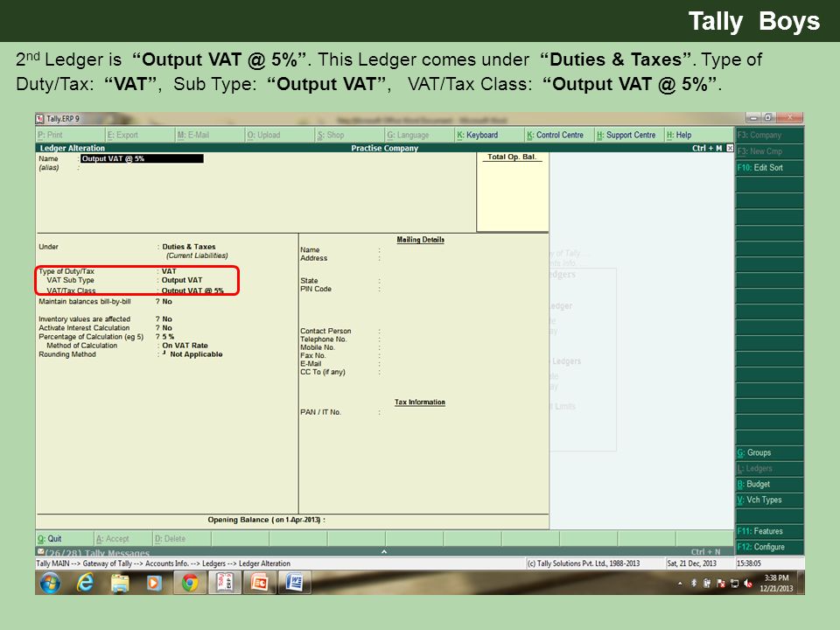
Task: Open File Explorer folder icon in taskbar
Action: coord(120,583)
